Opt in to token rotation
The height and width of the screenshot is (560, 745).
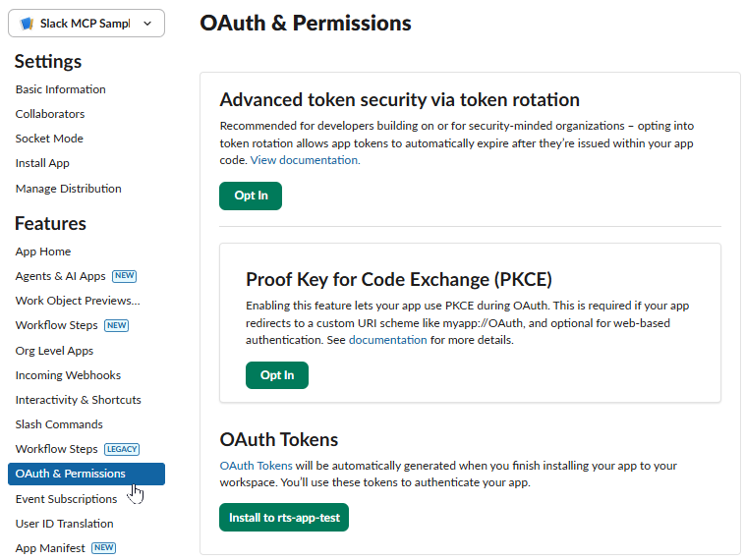click(251, 196)
